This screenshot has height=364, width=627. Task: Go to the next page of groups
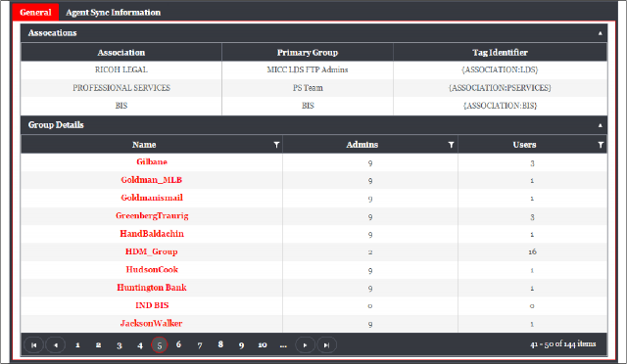click(x=305, y=345)
